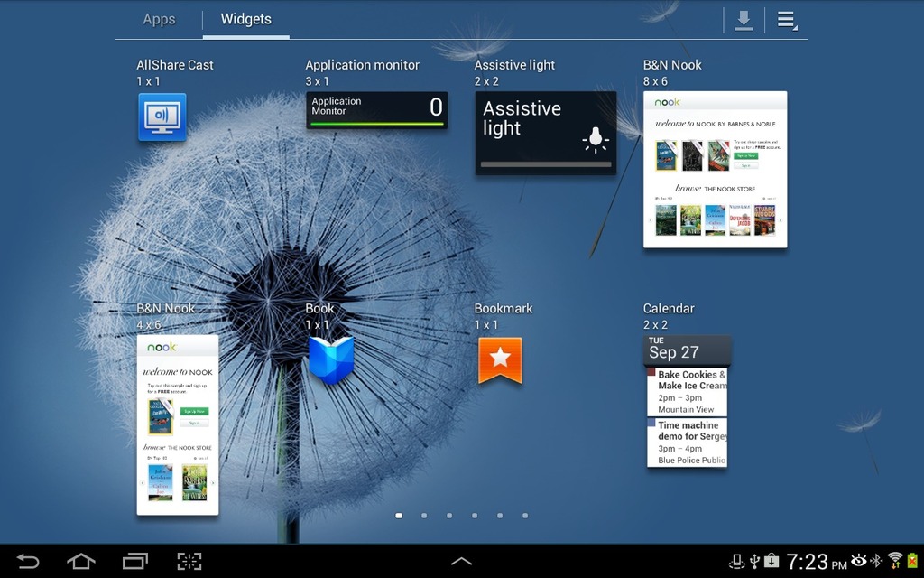Jump to fourth page indicator dot

click(x=475, y=516)
